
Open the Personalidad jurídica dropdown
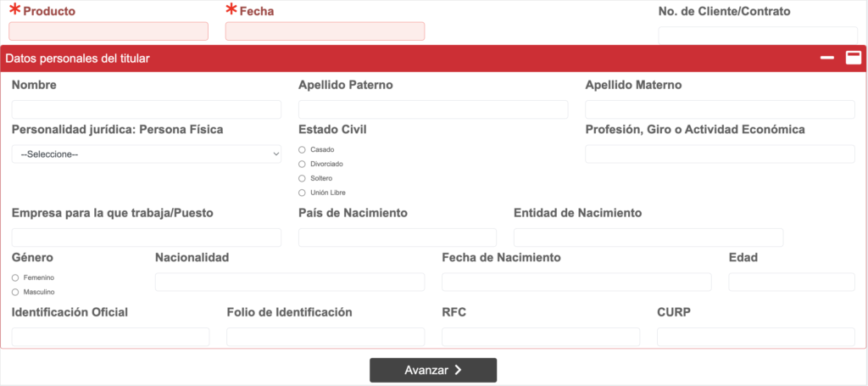(147, 154)
